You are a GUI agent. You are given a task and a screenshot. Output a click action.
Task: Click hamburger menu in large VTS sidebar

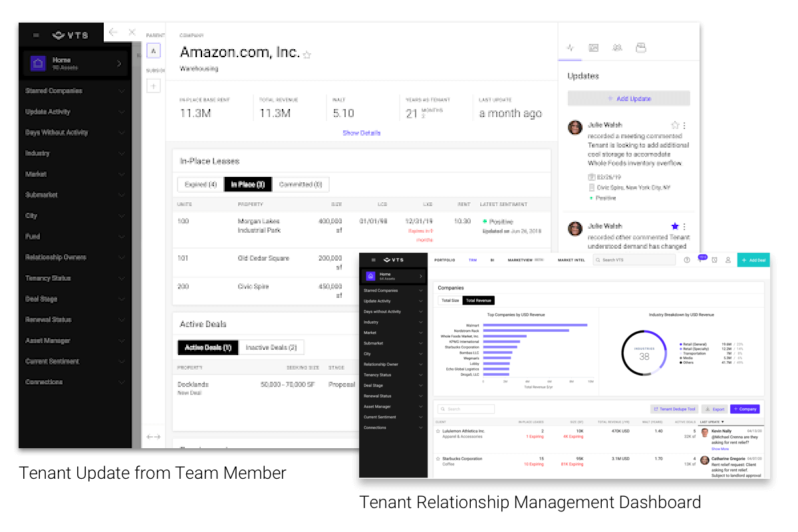tap(36, 35)
